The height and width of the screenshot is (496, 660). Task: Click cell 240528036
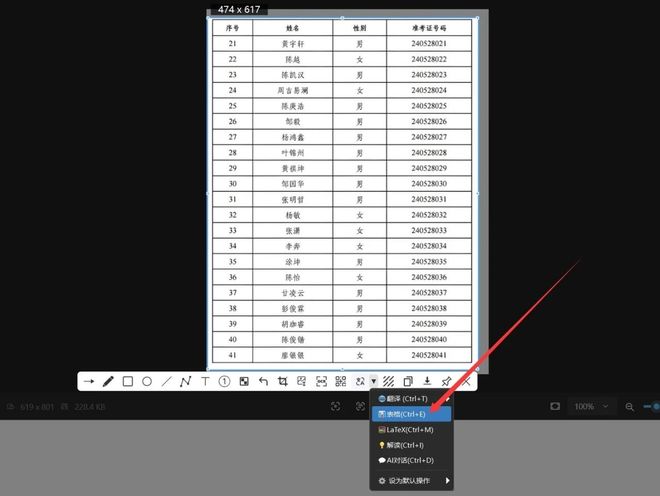429,277
